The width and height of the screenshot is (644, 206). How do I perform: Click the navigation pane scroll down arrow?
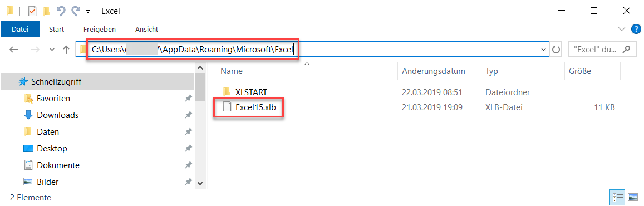click(200, 183)
